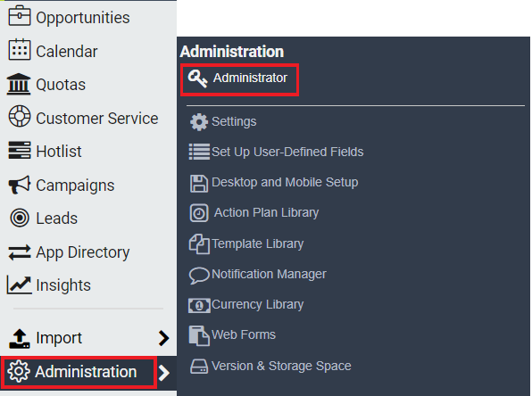Click the Opportunities briefcase icon

click(x=20, y=15)
